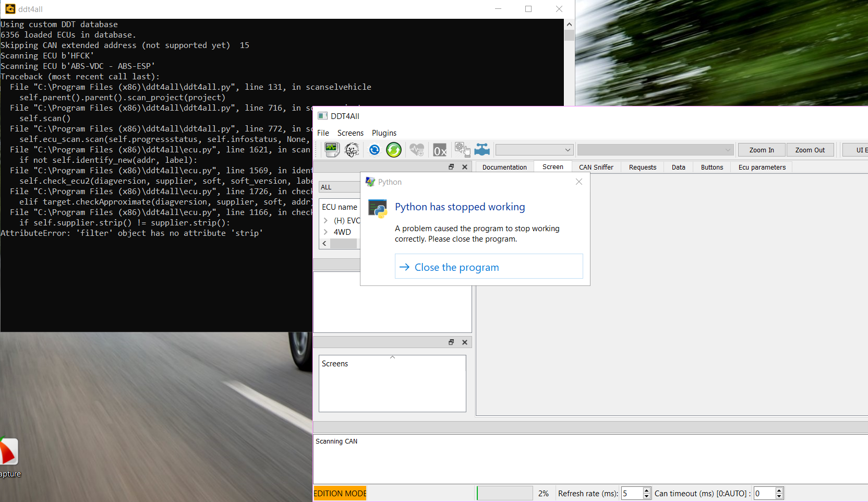Select the screen display toolbar icon

coord(332,150)
